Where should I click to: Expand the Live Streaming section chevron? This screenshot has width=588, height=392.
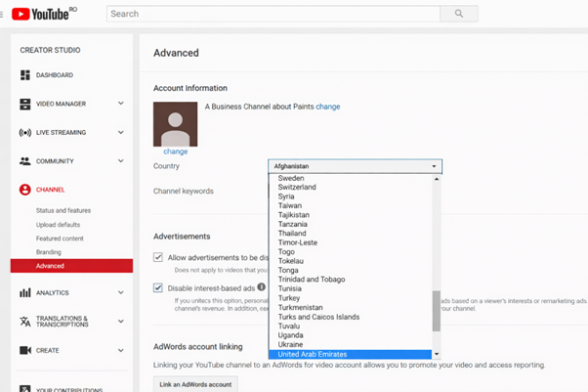click(121, 132)
